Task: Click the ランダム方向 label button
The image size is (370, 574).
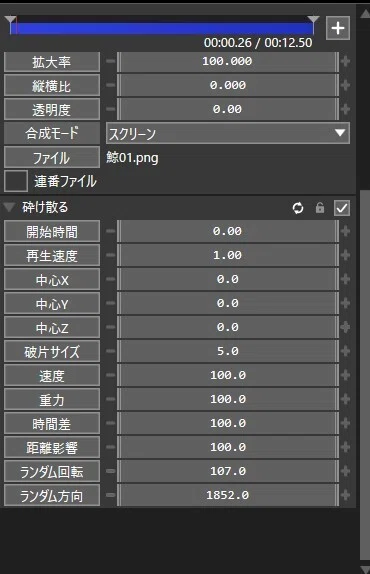Action: [x=52, y=495]
